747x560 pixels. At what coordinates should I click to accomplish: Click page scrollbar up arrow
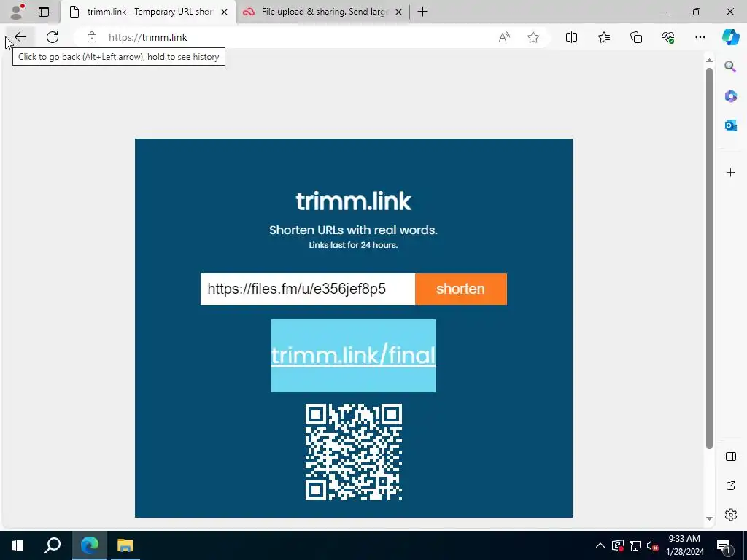709,61
